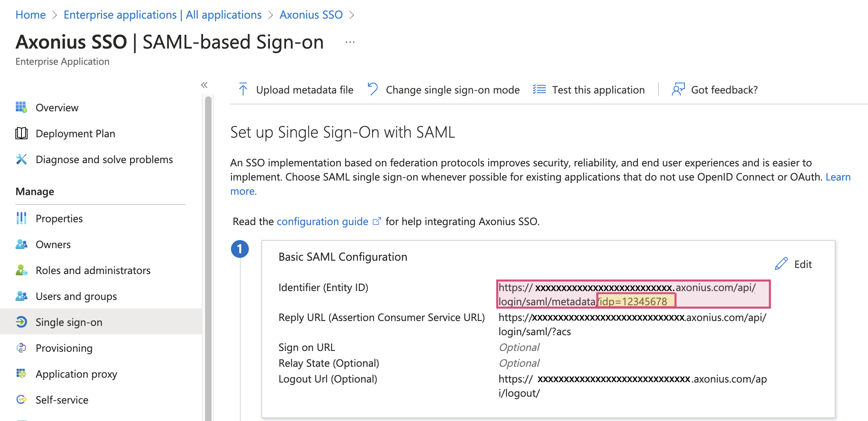
Task: Click the Relay State Optional value
Action: [519, 363]
